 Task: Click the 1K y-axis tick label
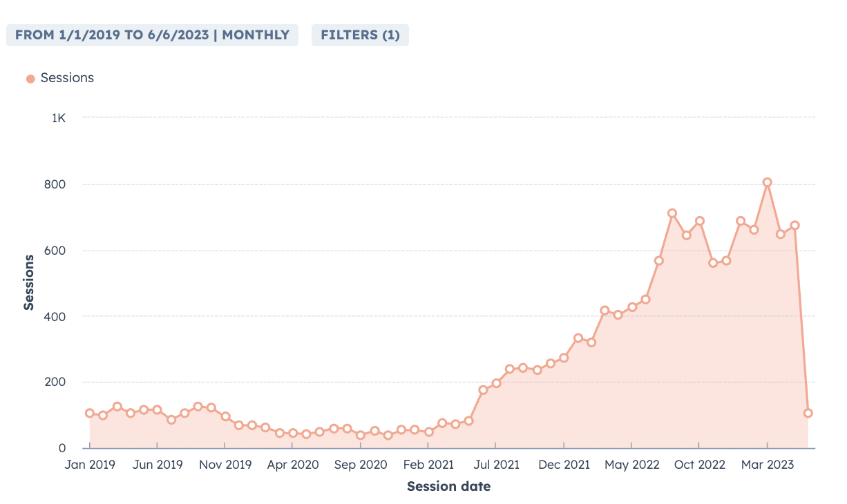click(58, 118)
